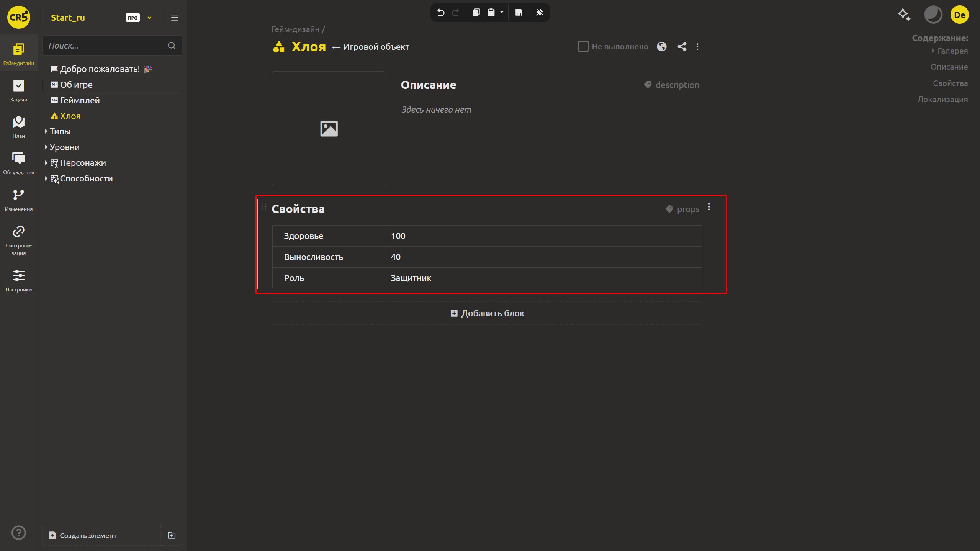
Task: Click the paste clipboard icon
Action: click(x=491, y=13)
